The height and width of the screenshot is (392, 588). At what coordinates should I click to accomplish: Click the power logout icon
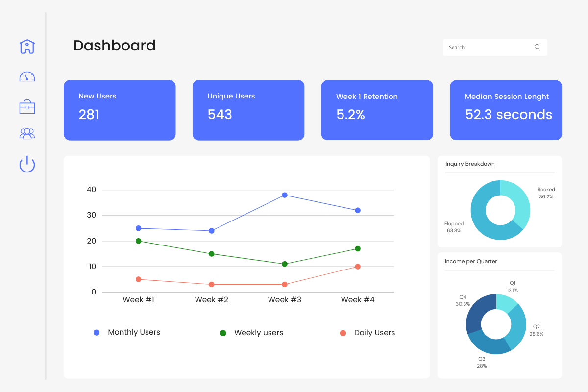point(27,164)
